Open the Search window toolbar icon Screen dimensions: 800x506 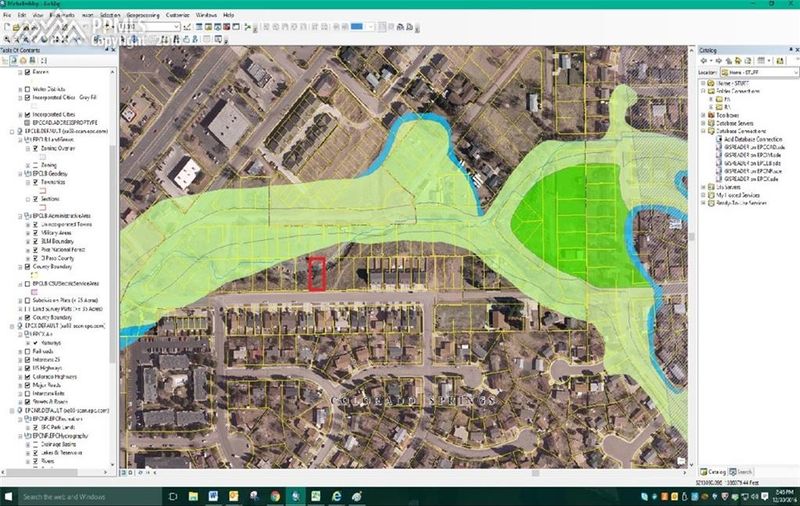point(217,27)
